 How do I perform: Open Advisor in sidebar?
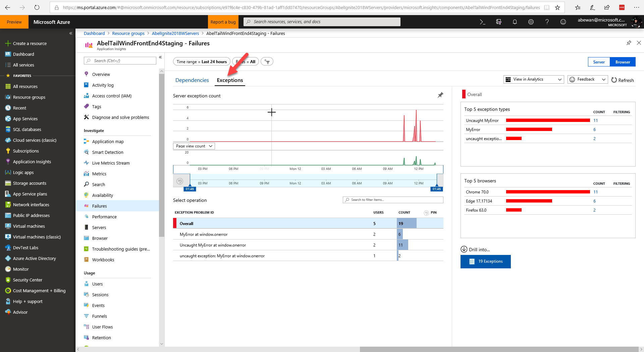pos(20,312)
